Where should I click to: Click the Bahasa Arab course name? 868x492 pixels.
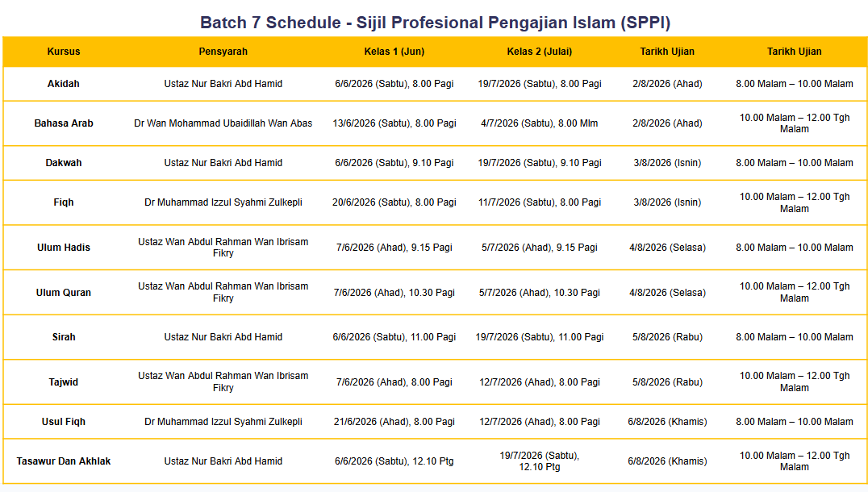[64, 123]
